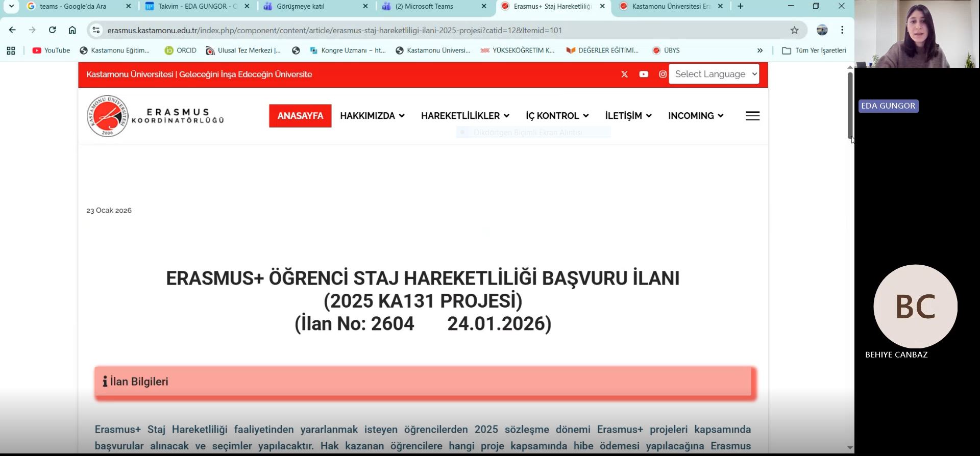Open Ulusal Tez Merkezi bookmark

(243, 50)
